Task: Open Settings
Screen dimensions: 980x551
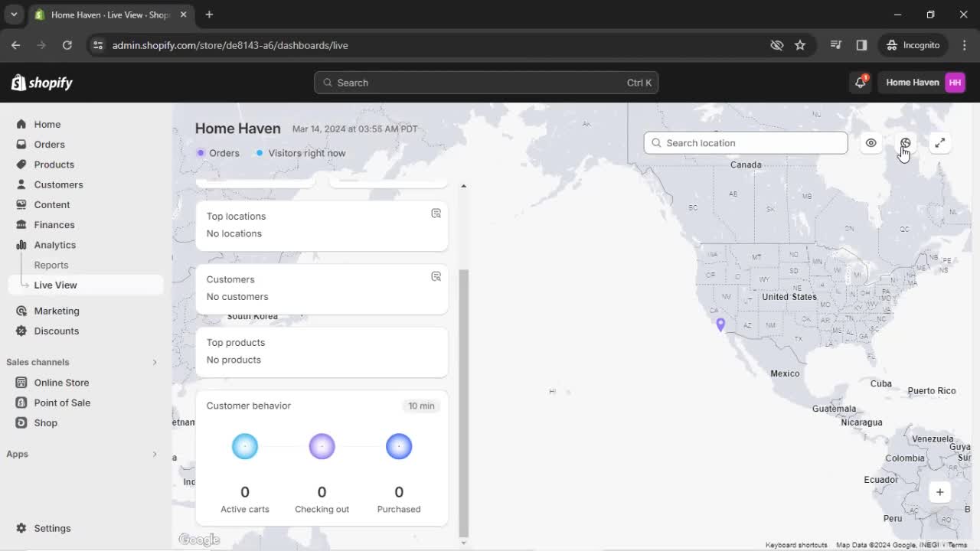Action: [x=52, y=528]
